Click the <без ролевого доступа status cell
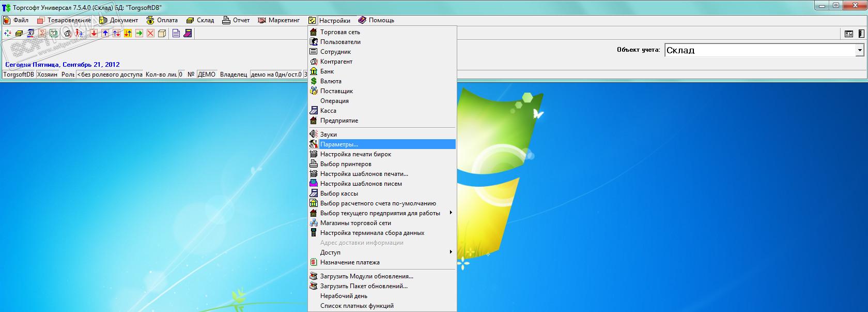This screenshot has height=312, width=868. (110, 75)
